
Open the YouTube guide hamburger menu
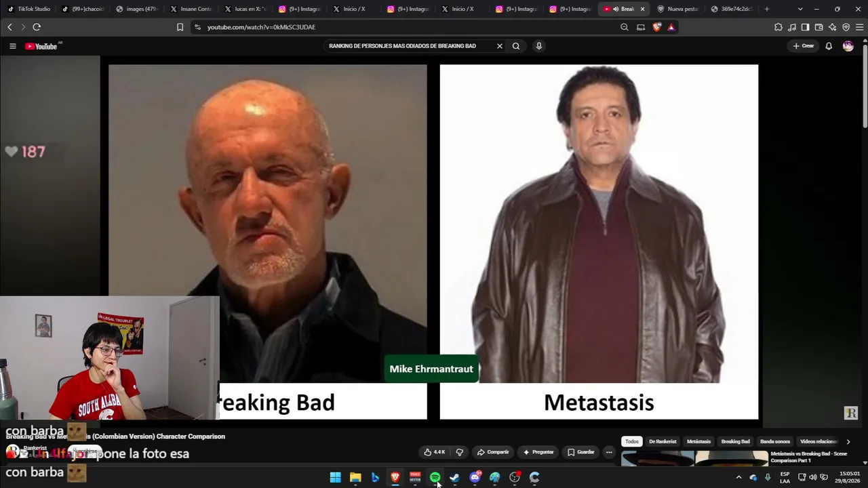(12, 46)
